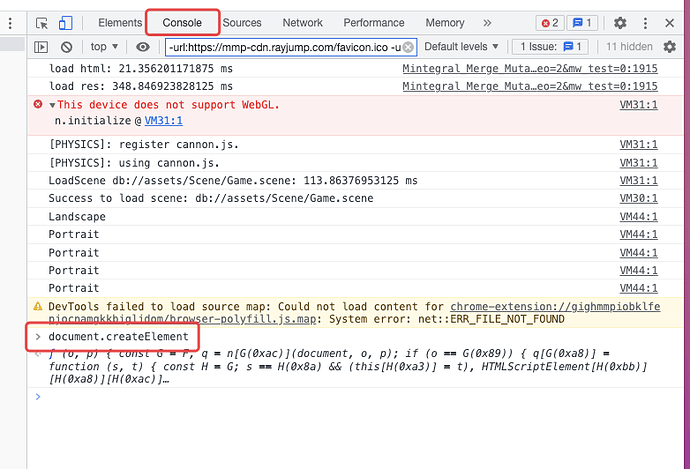Viewport: 690px width, 469px height.
Task: Open the Sources tab
Action: [242, 23]
